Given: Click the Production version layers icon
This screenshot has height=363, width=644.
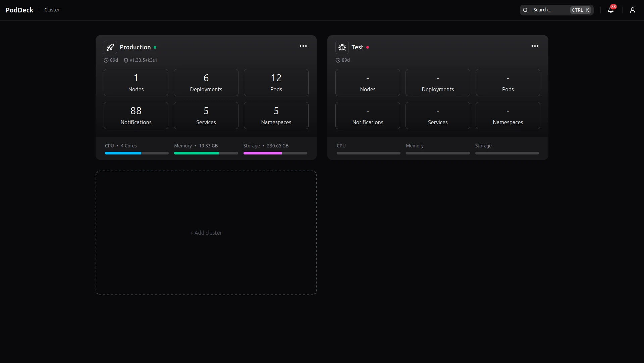Looking at the screenshot, I should (126, 60).
